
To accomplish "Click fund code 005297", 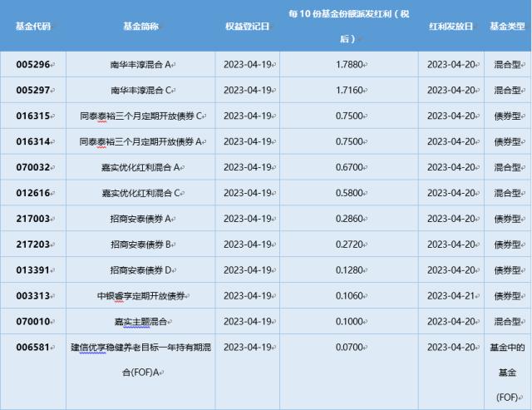I will point(33,90).
